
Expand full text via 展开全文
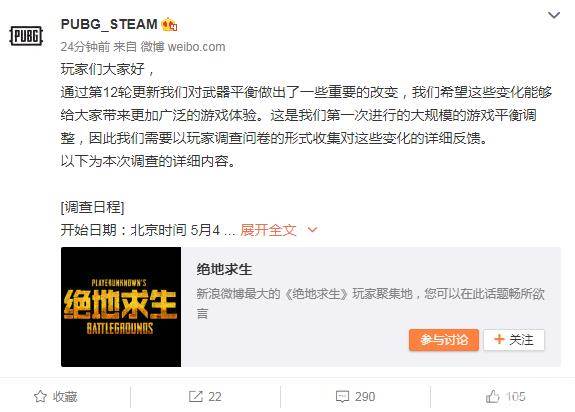(x=268, y=230)
